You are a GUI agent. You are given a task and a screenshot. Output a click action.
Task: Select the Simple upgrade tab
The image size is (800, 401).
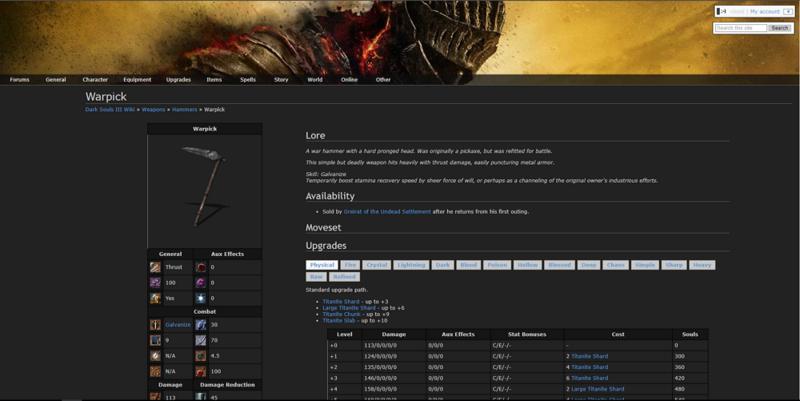[x=645, y=265]
